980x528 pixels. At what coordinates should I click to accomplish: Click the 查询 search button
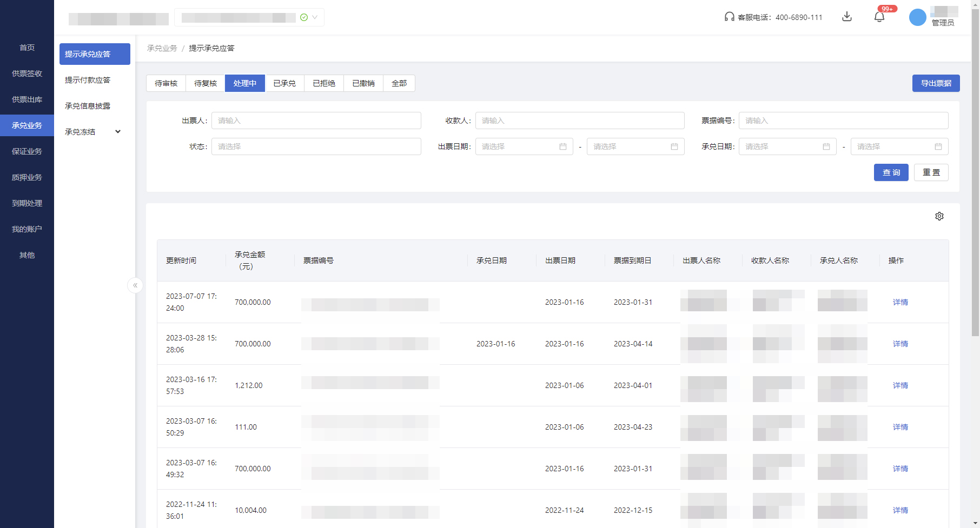tap(891, 172)
